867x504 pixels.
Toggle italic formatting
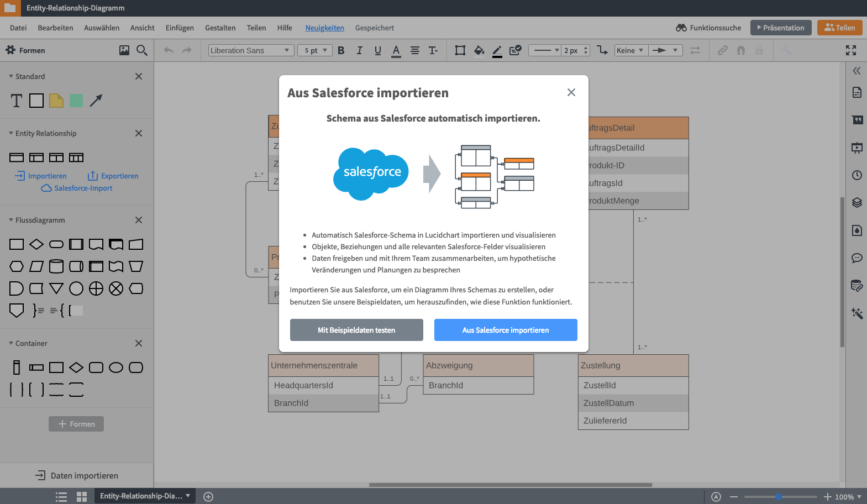click(x=359, y=50)
